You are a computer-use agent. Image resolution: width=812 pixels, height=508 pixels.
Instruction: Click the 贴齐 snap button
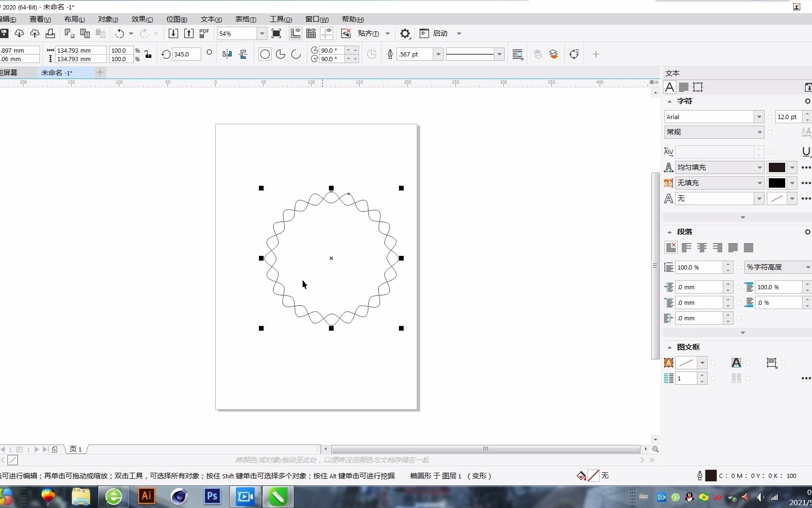point(368,33)
